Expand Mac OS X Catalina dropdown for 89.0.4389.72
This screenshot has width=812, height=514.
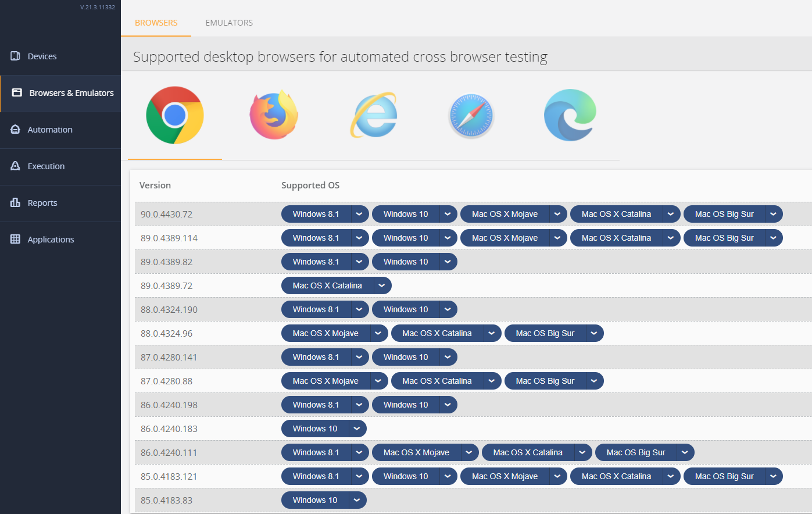(382, 285)
